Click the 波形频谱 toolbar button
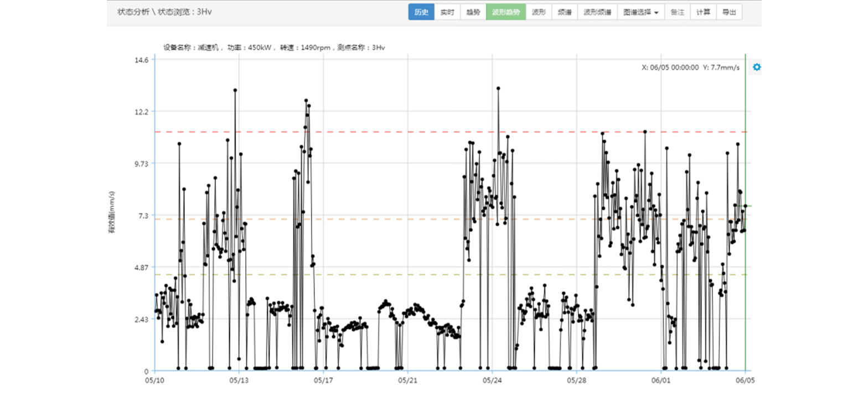Image resolution: width=868 pixels, height=396 pixels. [597, 12]
